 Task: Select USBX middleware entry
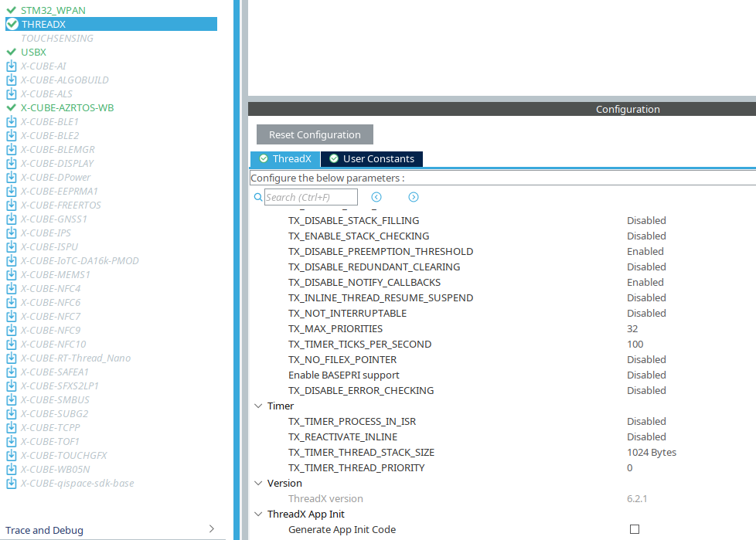[33, 52]
